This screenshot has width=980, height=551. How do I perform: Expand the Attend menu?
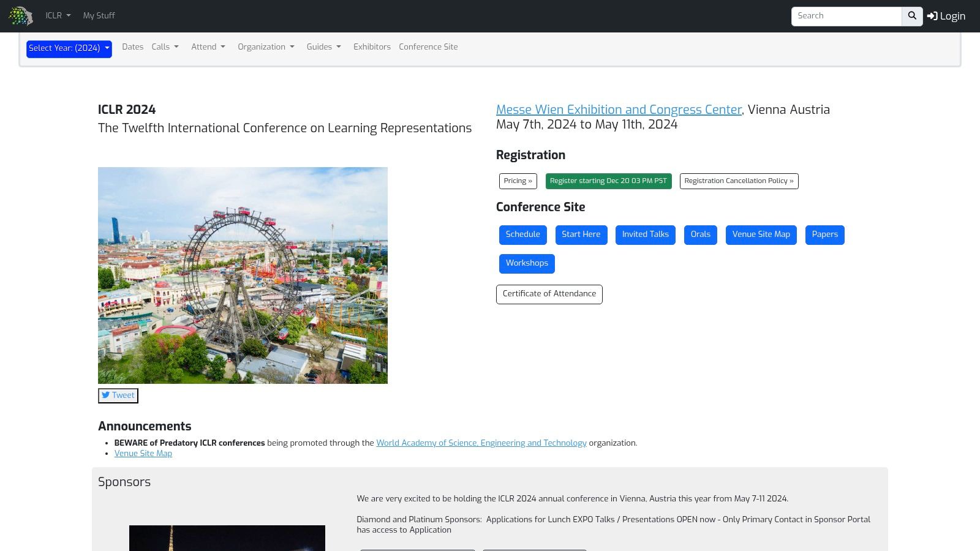click(x=208, y=47)
